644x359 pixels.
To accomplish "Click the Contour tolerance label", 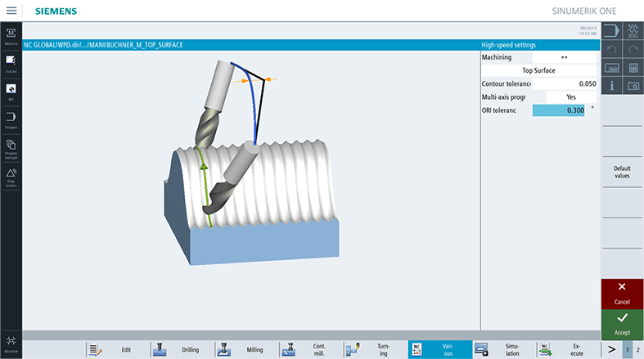I will [507, 83].
